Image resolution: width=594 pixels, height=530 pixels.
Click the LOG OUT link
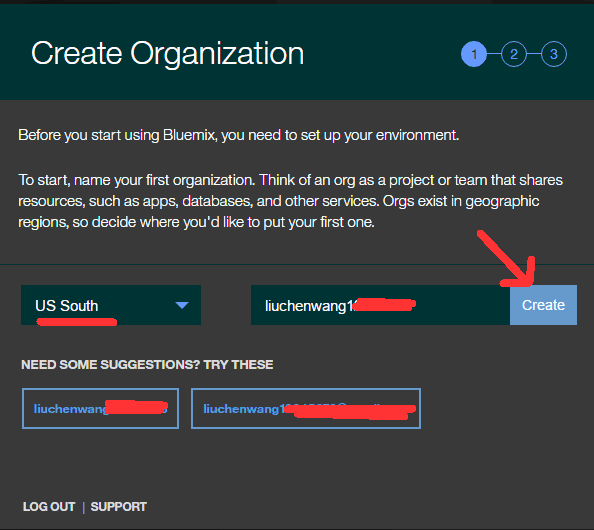[49, 507]
